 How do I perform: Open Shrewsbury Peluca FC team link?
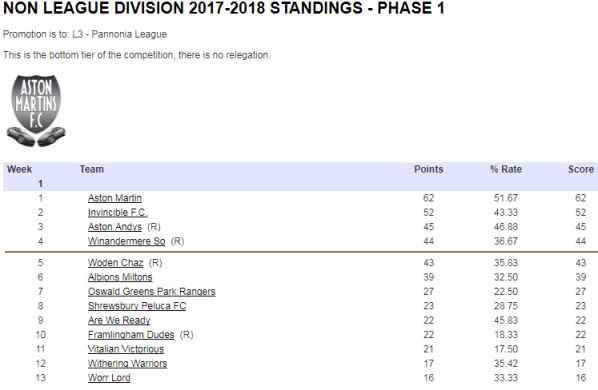(137, 306)
